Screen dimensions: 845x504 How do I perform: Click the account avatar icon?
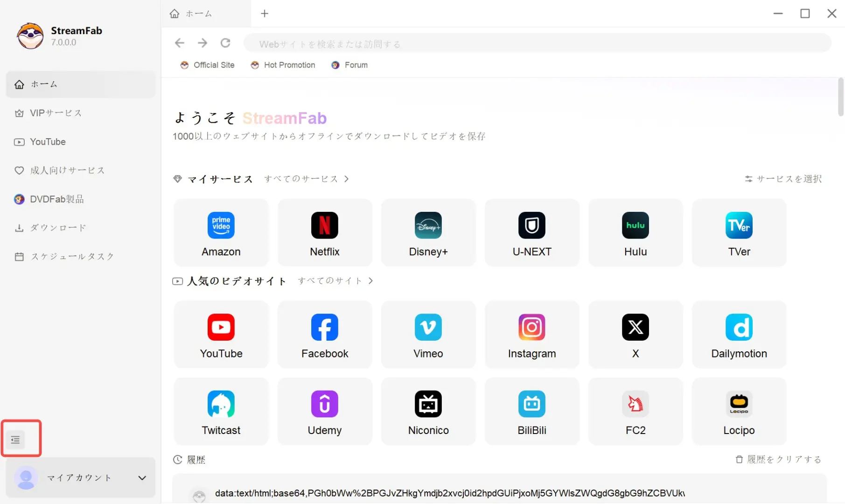point(26,478)
